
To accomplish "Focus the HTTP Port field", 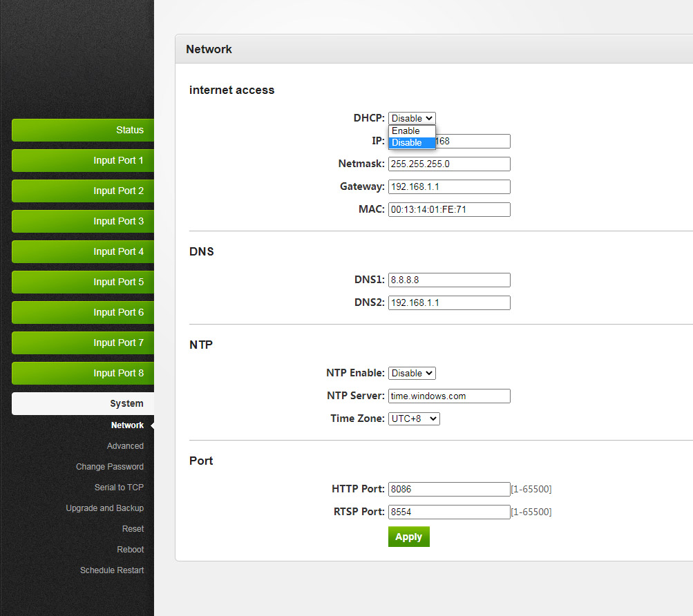I will point(449,489).
